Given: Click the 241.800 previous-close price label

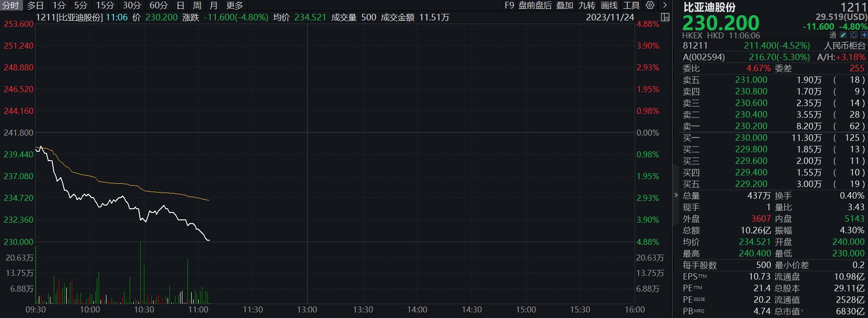Looking at the screenshot, I should point(19,133).
